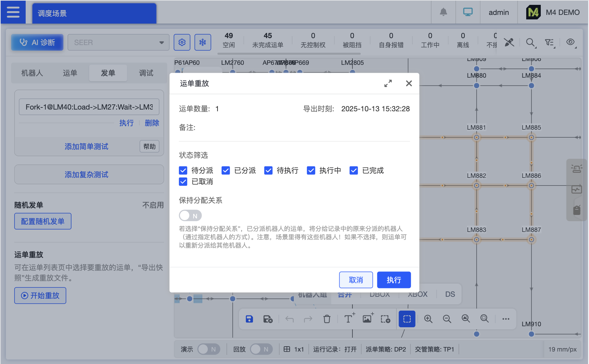
Task: Expand the more options ellipsis menu
Action: pos(506,319)
